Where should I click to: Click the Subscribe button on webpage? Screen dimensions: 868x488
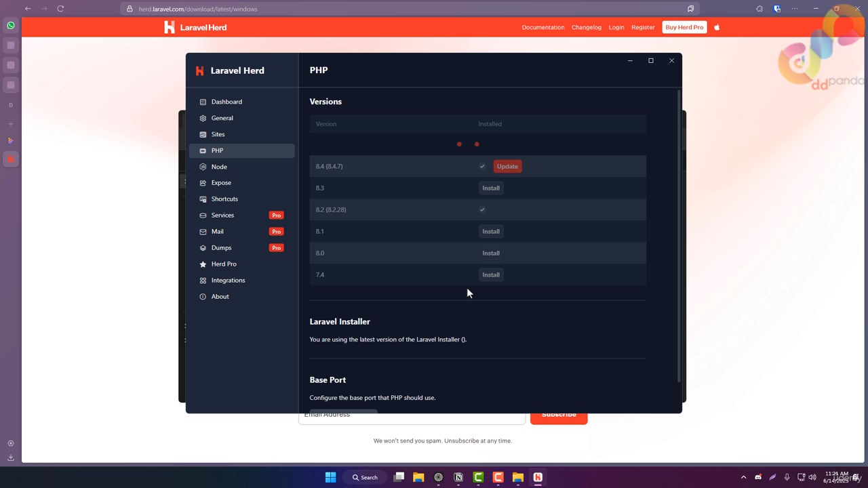pyautogui.click(x=559, y=417)
